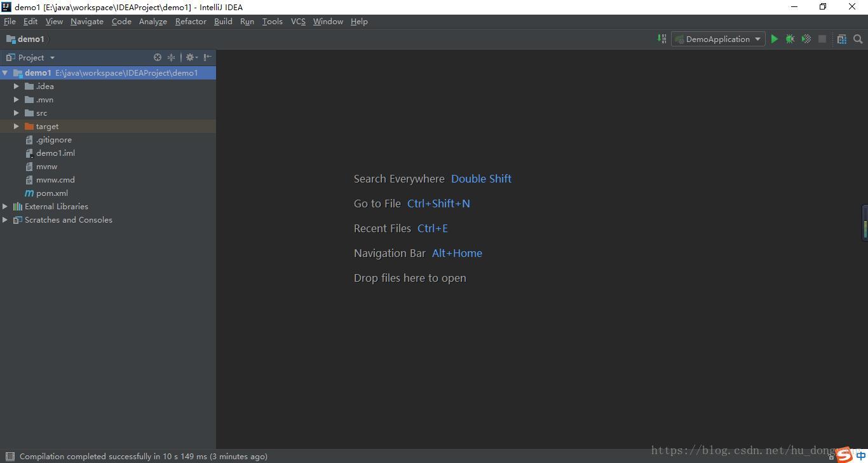This screenshot has height=463, width=868.
Task: Click demo1 breadcrumb in navigation bar
Action: click(x=31, y=39)
